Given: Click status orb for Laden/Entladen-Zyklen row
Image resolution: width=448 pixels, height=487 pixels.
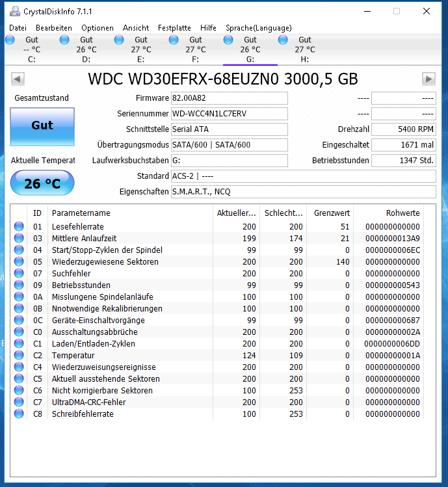Looking at the screenshot, I should [x=19, y=343].
